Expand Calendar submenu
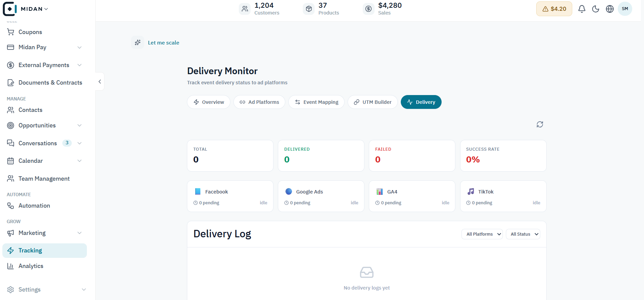Image resolution: width=644 pixels, height=300 pixels. 79,161
